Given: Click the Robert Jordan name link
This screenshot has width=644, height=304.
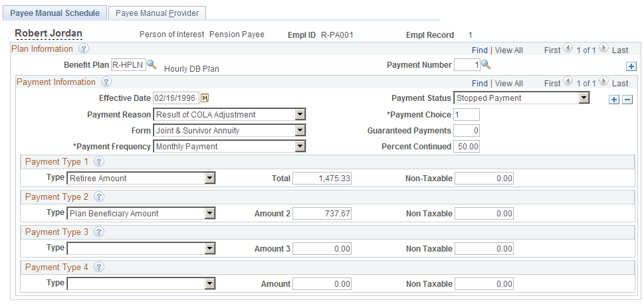Looking at the screenshot, I should (x=49, y=34).
